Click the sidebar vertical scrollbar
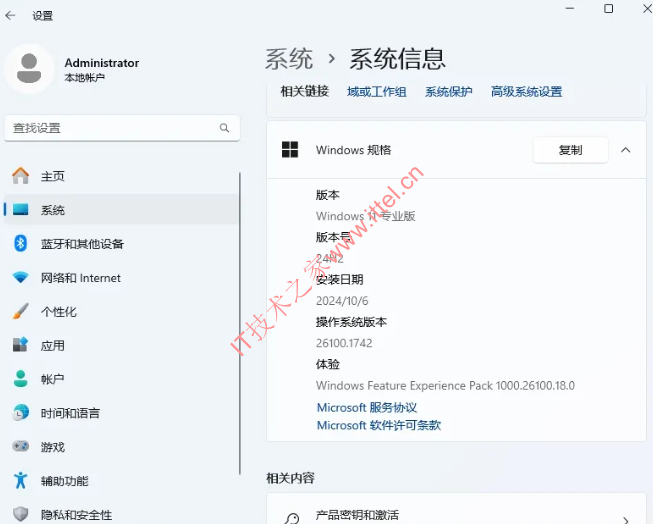The height and width of the screenshot is (524, 653). click(x=240, y=323)
